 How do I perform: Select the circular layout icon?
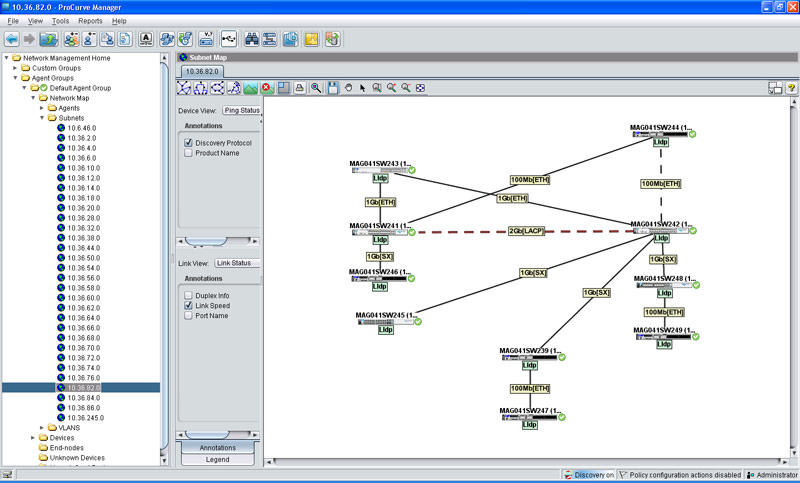217,88
